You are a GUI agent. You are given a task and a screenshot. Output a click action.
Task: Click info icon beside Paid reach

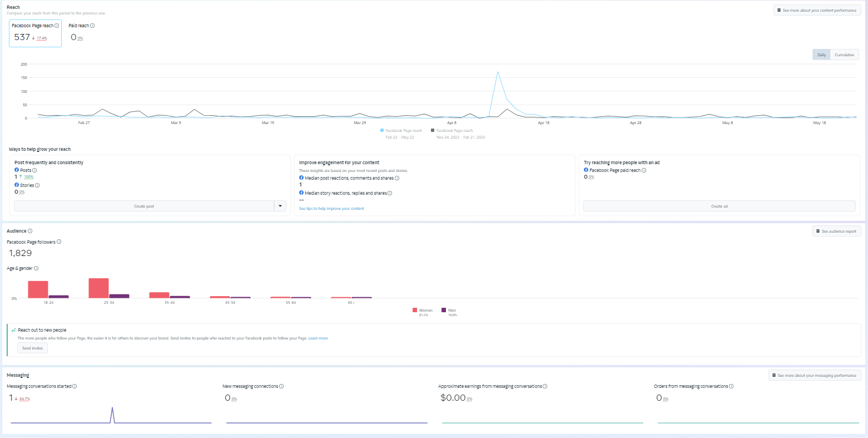92,26
